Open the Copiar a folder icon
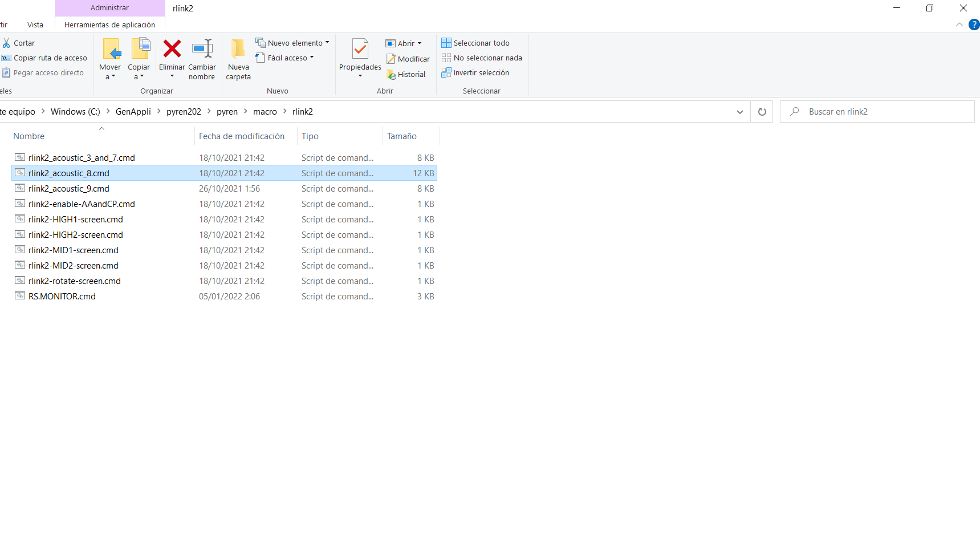Image resolution: width=980 pixels, height=560 pixels. 140,48
